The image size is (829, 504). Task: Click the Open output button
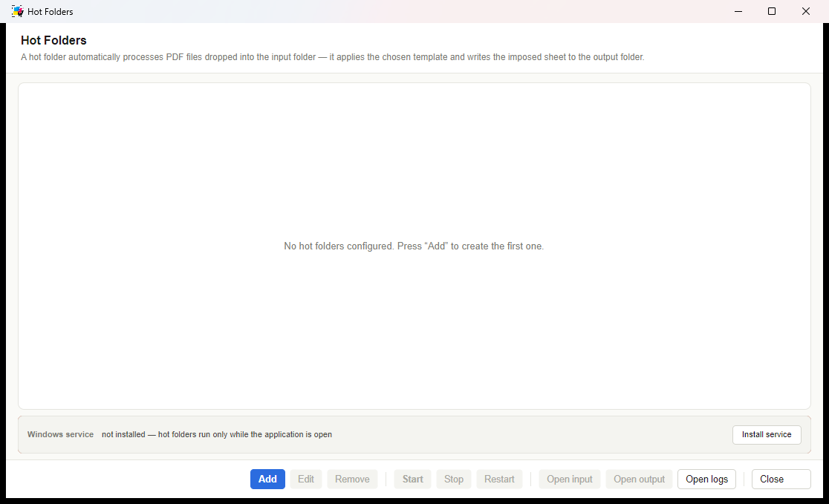tap(639, 480)
